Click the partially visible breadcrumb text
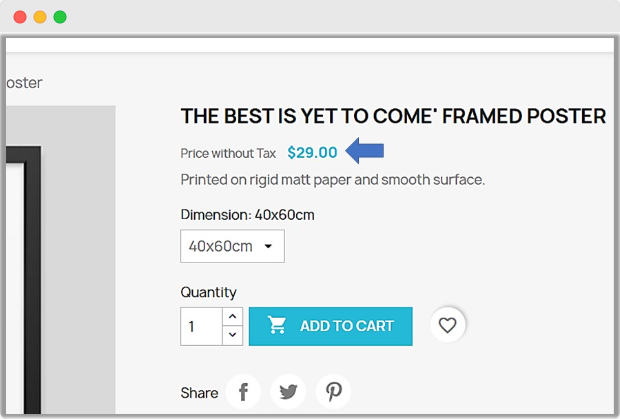 24,83
